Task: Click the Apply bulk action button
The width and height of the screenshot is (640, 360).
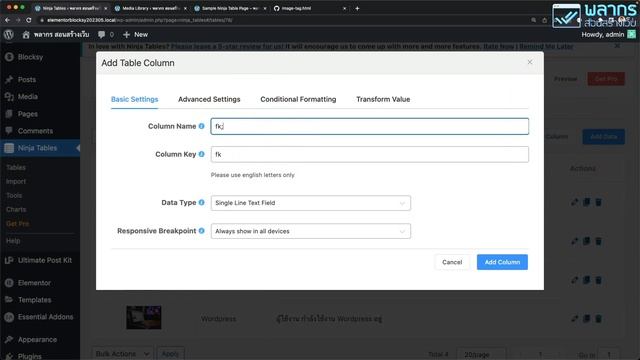Action: pyautogui.click(x=170, y=354)
